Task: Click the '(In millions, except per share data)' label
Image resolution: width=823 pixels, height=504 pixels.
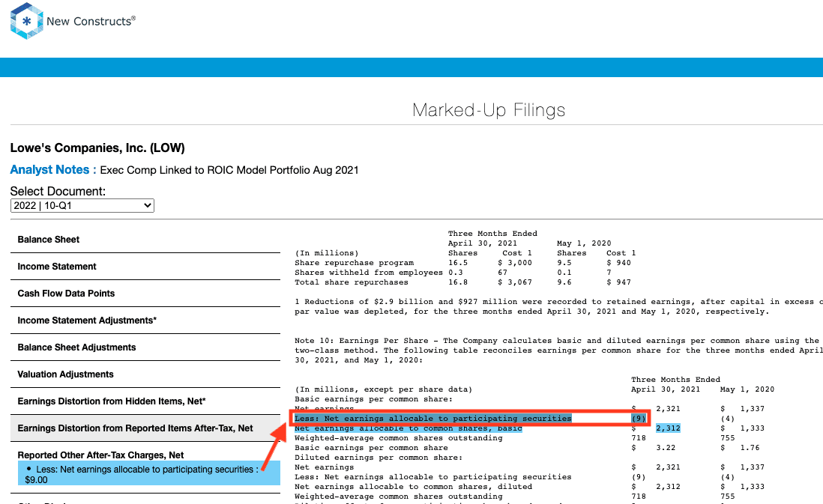Action: tap(384, 389)
